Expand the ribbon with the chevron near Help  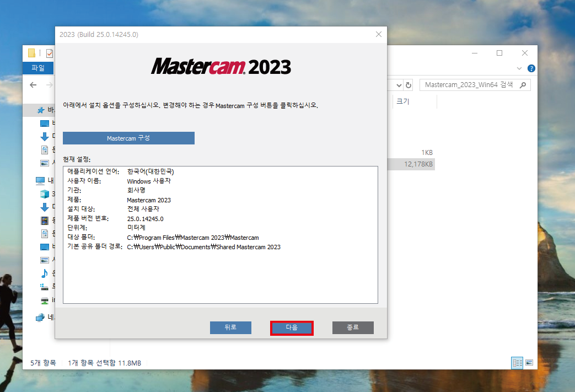(519, 68)
